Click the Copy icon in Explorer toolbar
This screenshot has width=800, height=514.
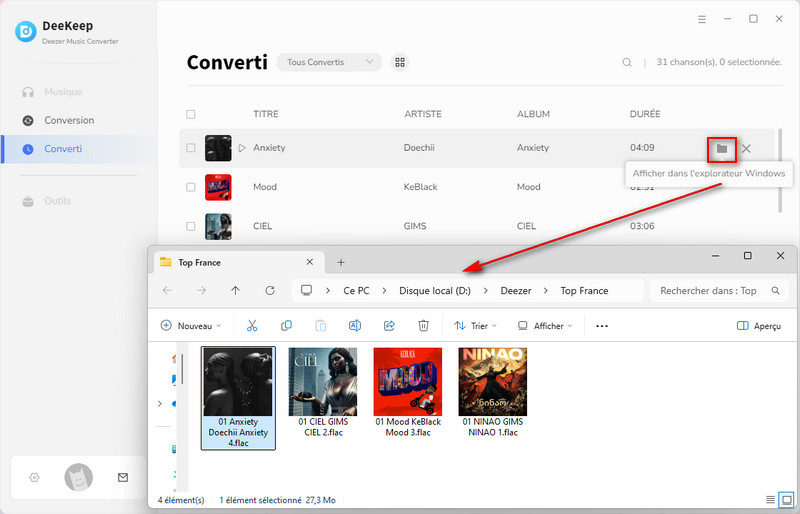pyautogui.click(x=286, y=326)
